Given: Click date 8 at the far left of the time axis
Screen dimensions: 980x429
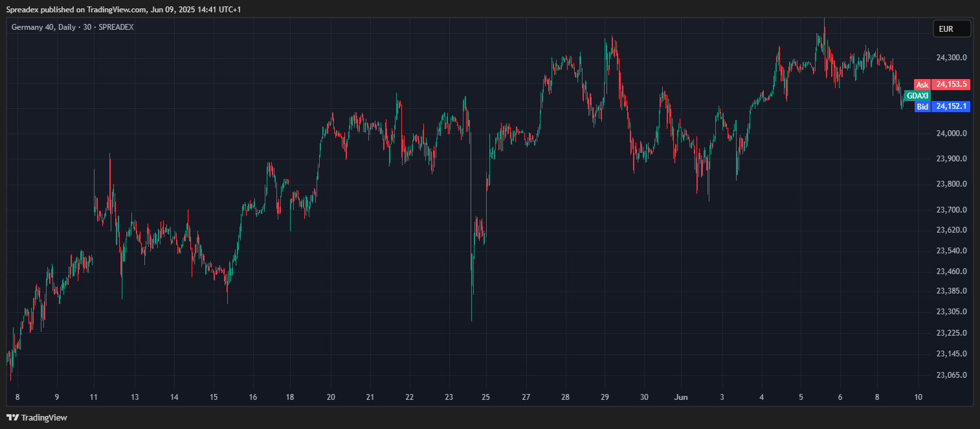Looking at the screenshot, I should [17, 397].
